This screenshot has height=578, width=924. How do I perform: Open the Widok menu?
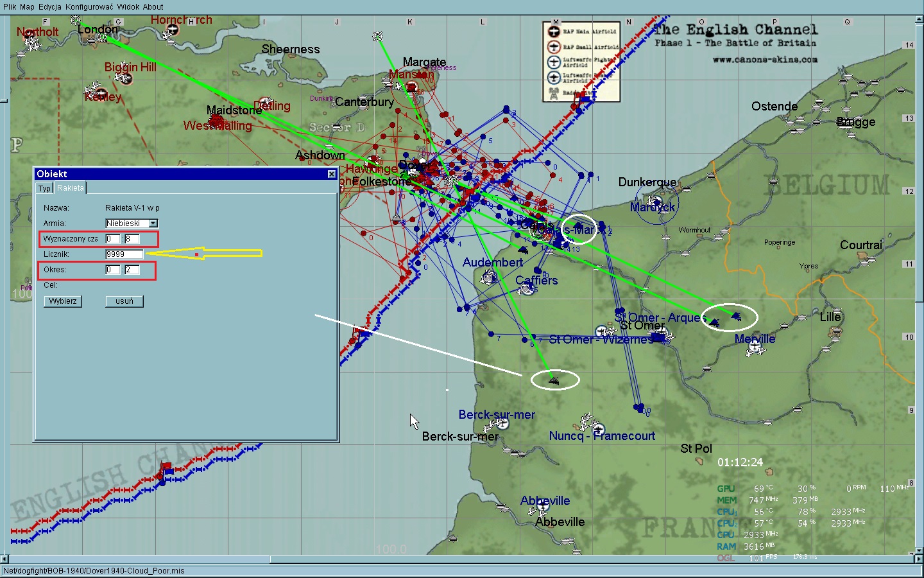click(x=128, y=7)
